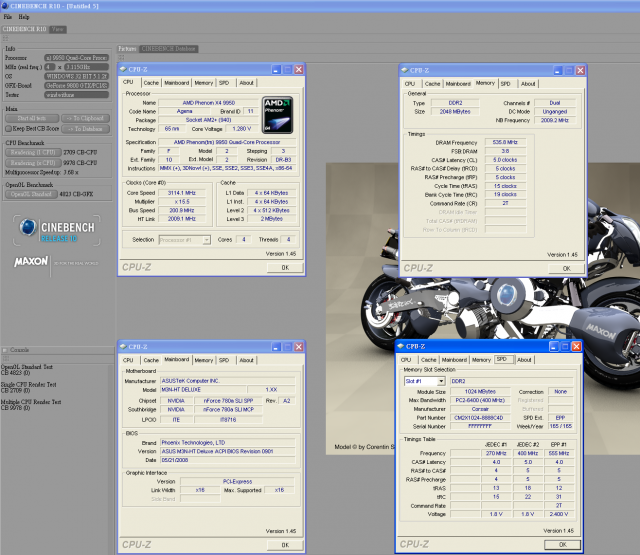Switch to the Cache tab in the CPU-Z Memory window
Screen dimensions: 640x555
(x=432, y=84)
